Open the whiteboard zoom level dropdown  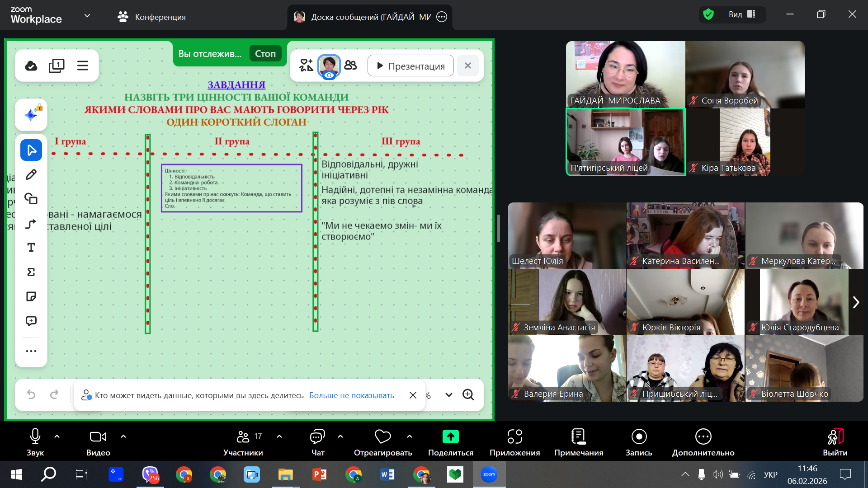(448, 395)
